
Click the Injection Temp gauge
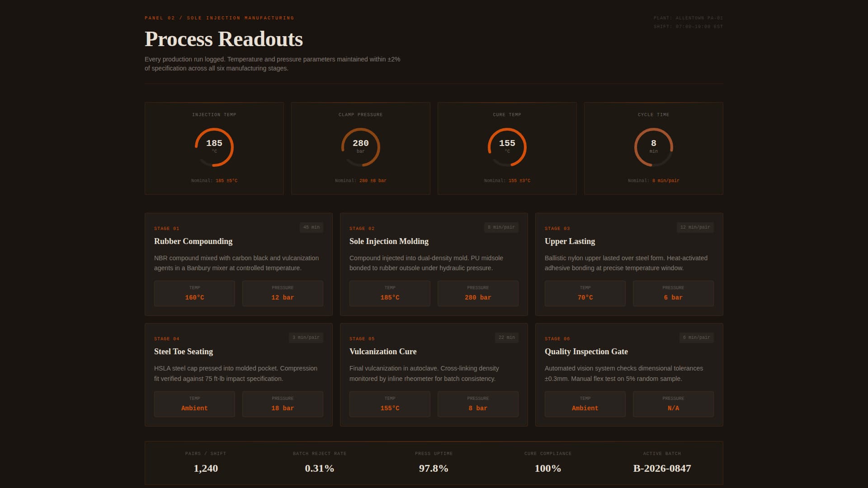coord(214,147)
